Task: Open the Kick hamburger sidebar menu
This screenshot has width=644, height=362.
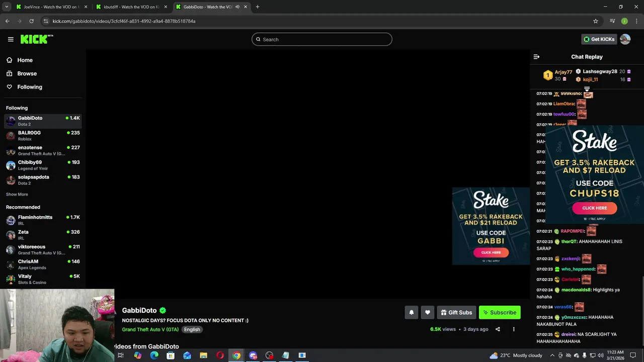Action: [11, 39]
